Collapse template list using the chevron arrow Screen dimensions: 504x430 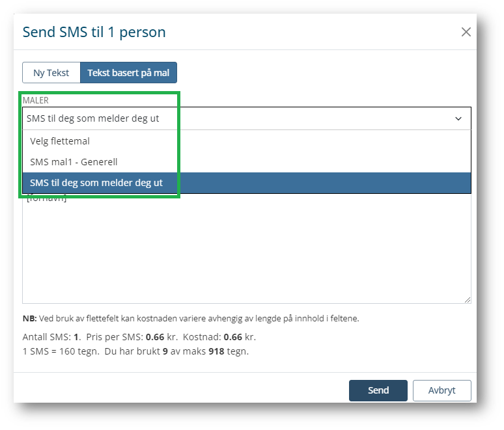tap(458, 118)
